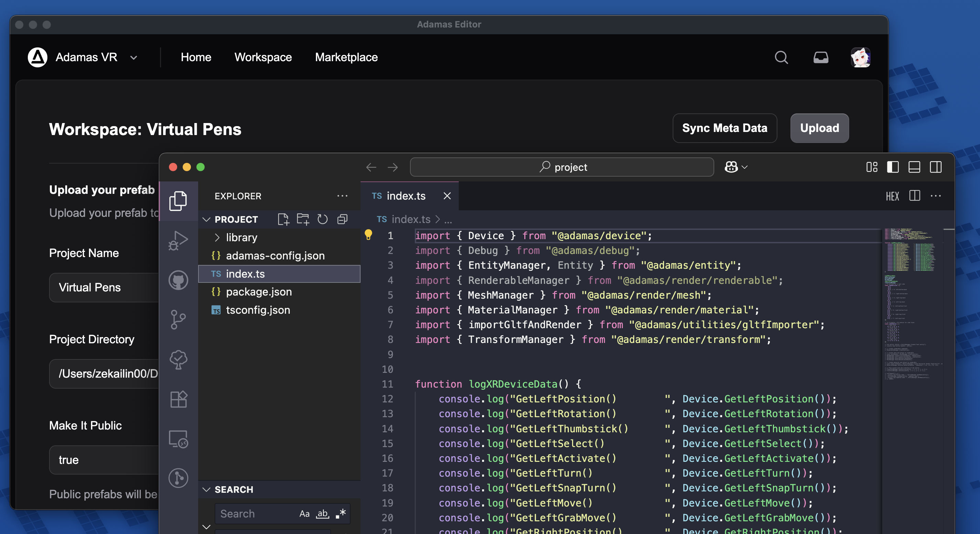Viewport: 980px width, 534px height.
Task: Toggle the primary sidebar visibility
Action: tap(892, 167)
